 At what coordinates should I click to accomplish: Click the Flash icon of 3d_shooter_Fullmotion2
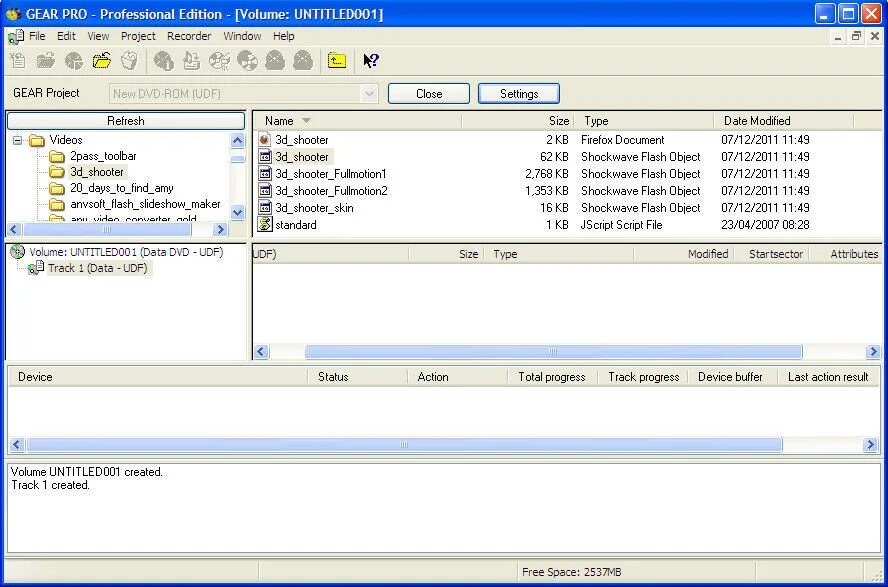pos(264,190)
